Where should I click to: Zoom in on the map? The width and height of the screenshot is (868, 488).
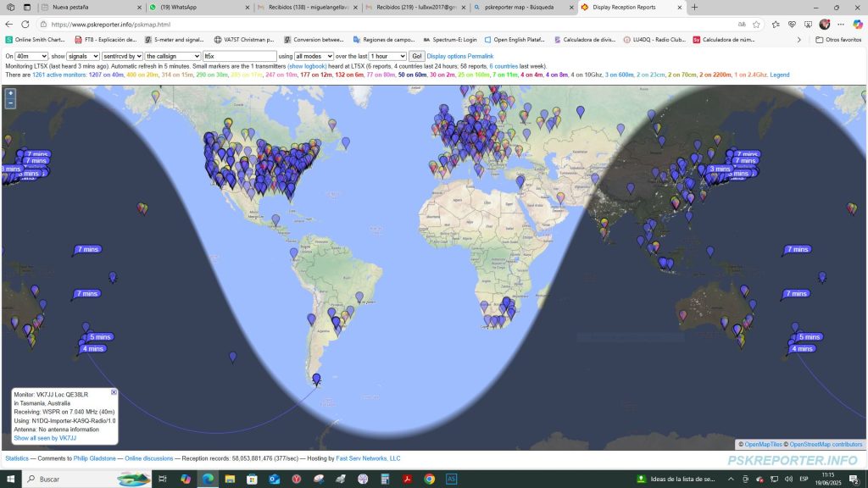coord(10,93)
